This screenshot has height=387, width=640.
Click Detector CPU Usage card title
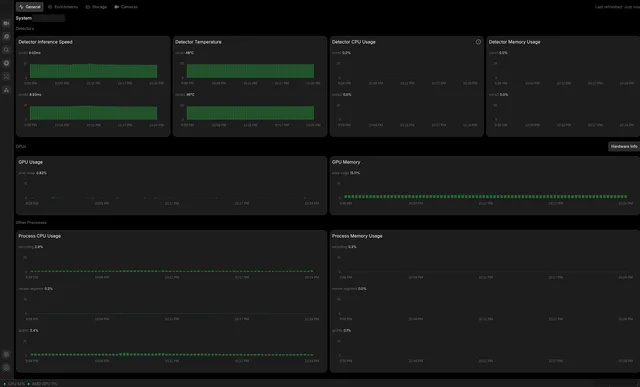tap(353, 42)
